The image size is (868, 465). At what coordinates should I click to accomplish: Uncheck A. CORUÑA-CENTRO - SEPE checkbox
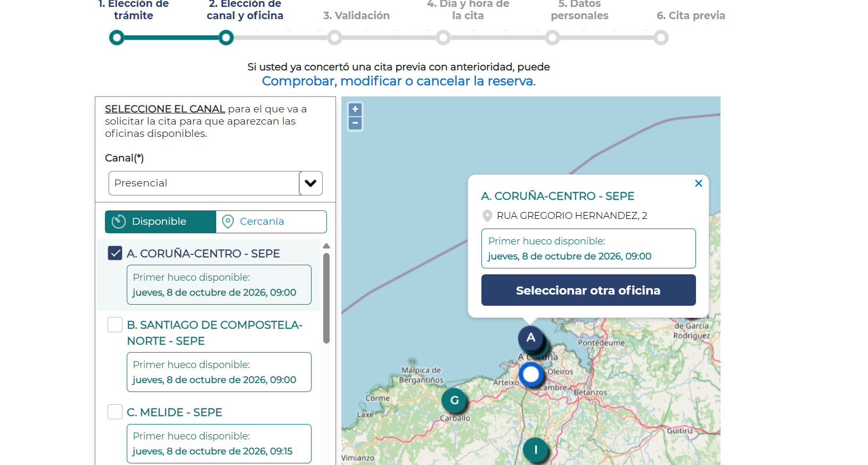click(x=115, y=253)
